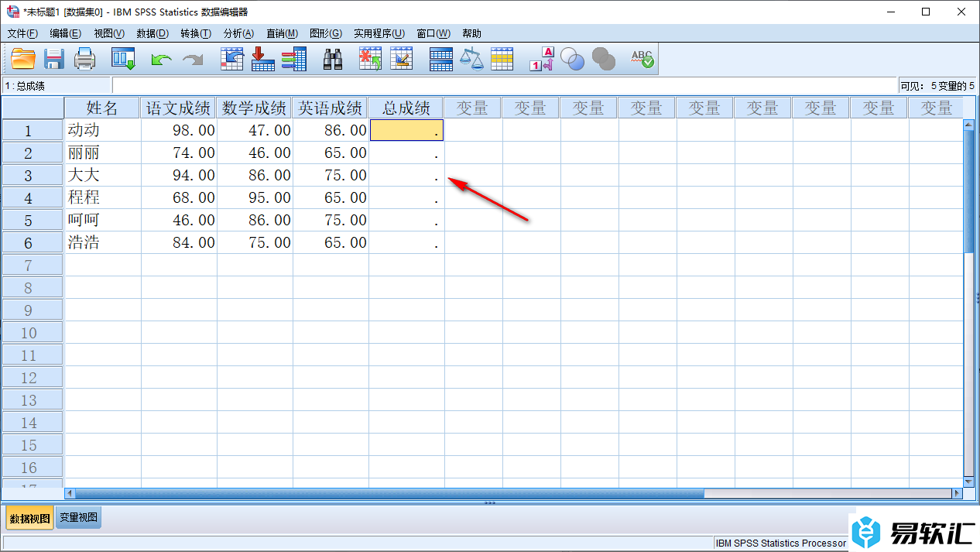Click the highlighted 总成绩 cell in row 1
This screenshot has height=552, width=980.
[x=406, y=130]
